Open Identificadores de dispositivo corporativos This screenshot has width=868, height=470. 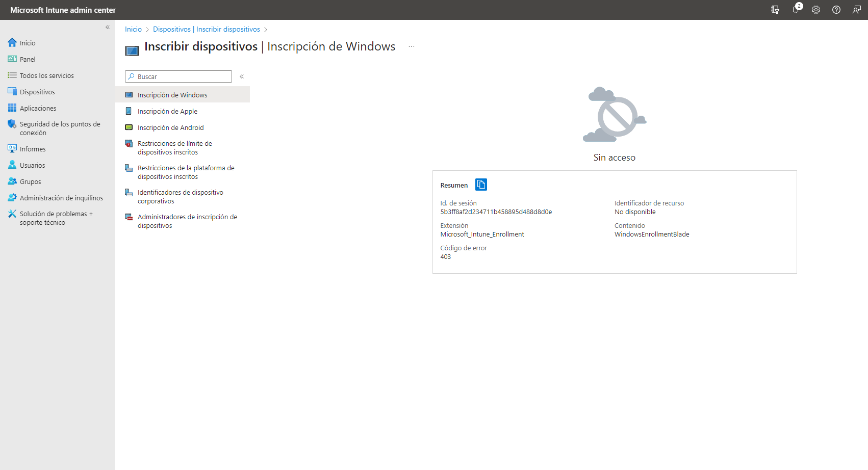[x=183, y=197]
